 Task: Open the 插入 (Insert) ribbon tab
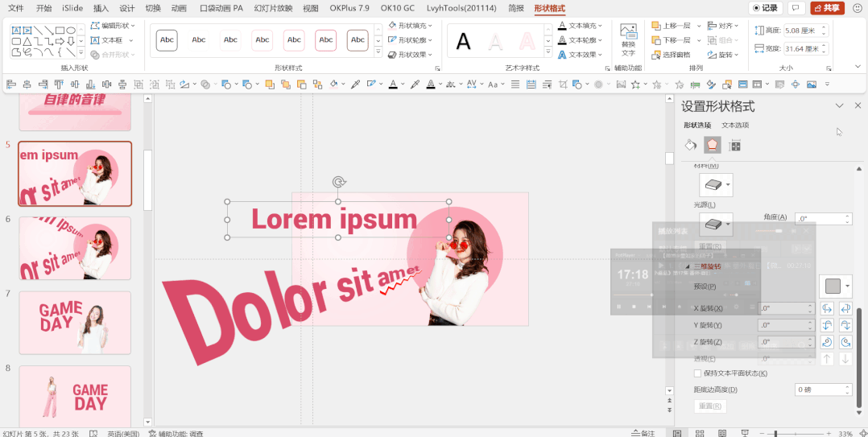click(x=101, y=8)
